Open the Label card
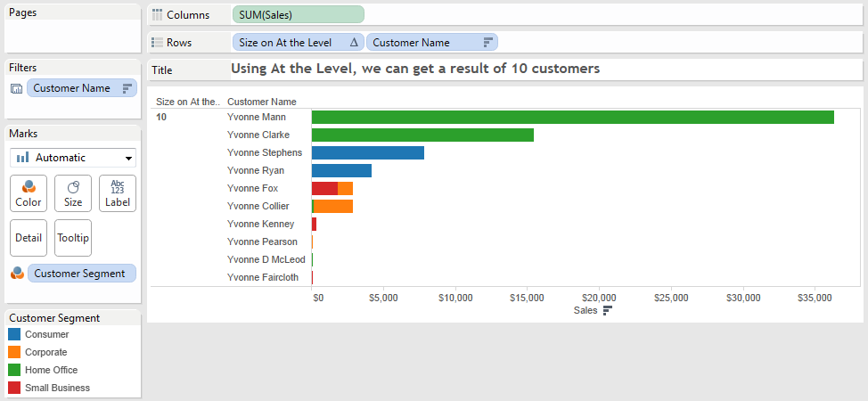 point(118,193)
